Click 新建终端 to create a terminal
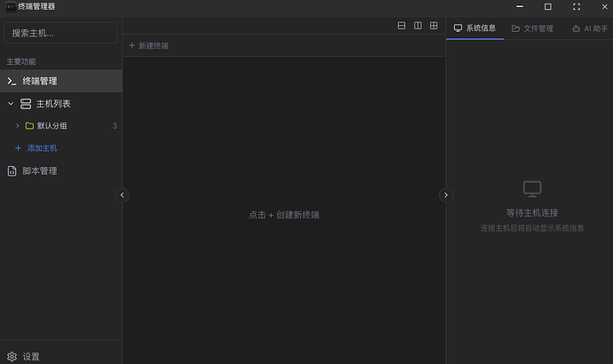This screenshot has width=613, height=364. 148,45
